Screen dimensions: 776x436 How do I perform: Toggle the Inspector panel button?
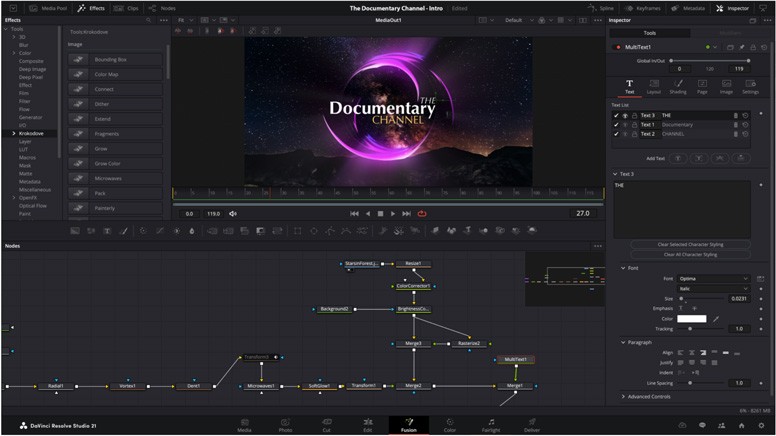[x=733, y=8]
